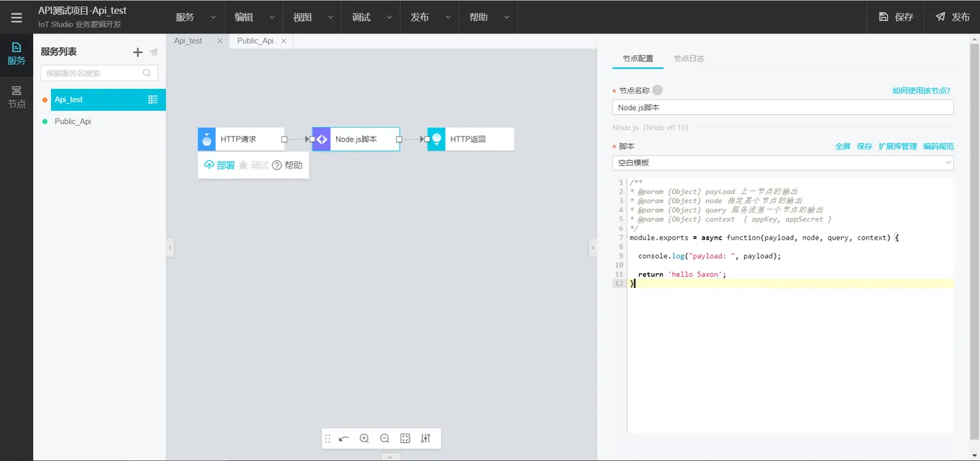Select Public_Api in service list
This screenshot has height=461, width=980.
click(73, 121)
